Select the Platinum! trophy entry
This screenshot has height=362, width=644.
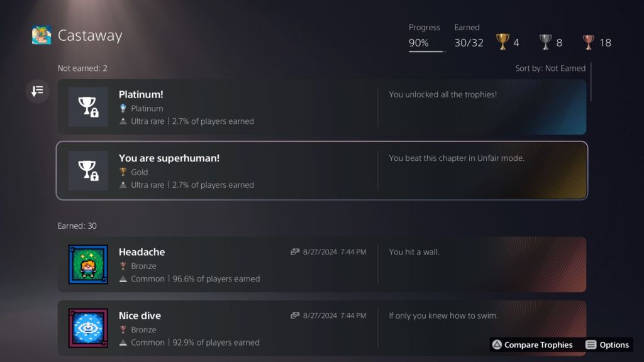pos(141,94)
